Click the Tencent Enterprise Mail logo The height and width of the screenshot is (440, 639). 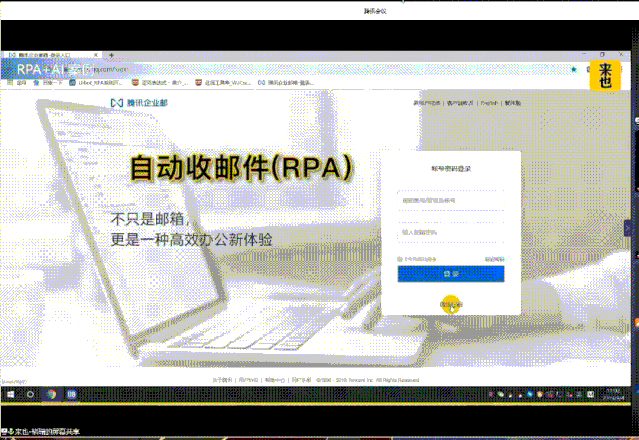[x=139, y=103]
